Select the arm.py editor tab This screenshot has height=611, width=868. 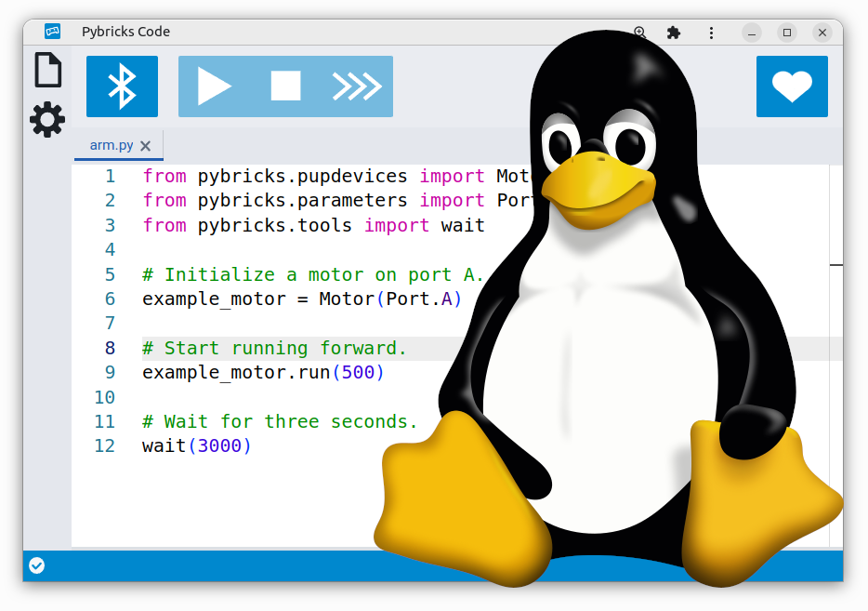111,146
